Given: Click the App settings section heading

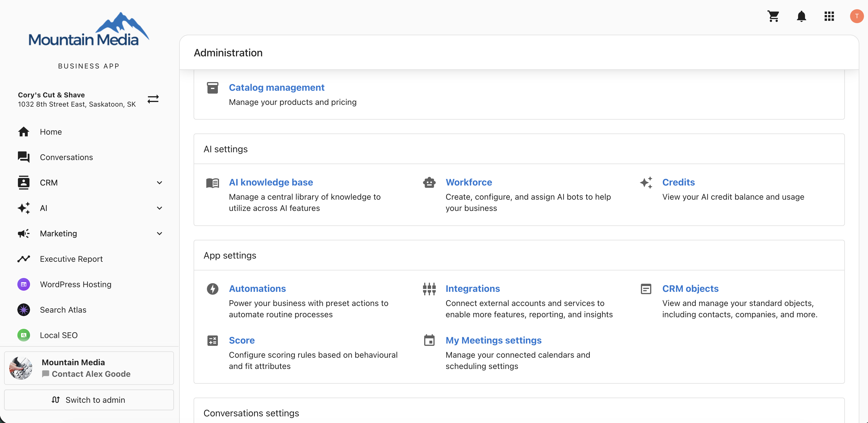Looking at the screenshot, I should pyautogui.click(x=230, y=255).
